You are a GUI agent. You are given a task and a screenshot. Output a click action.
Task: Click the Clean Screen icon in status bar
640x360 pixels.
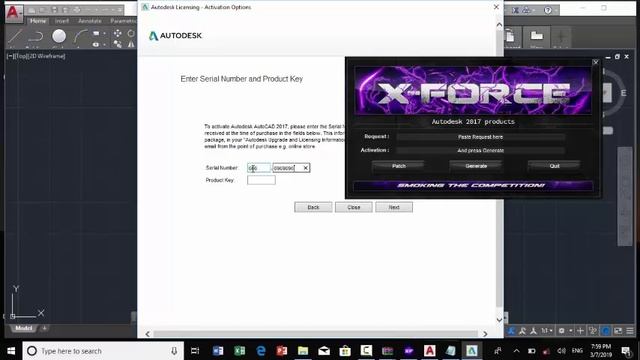[x=618, y=331]
